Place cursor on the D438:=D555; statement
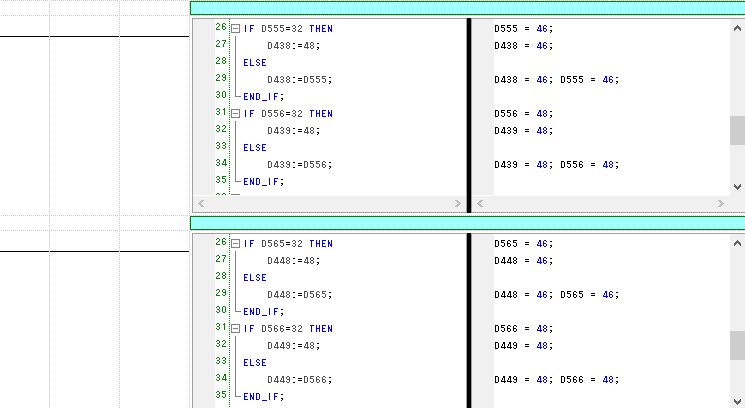The width and height of the screenshot is (745, 408). click(299, 79)
